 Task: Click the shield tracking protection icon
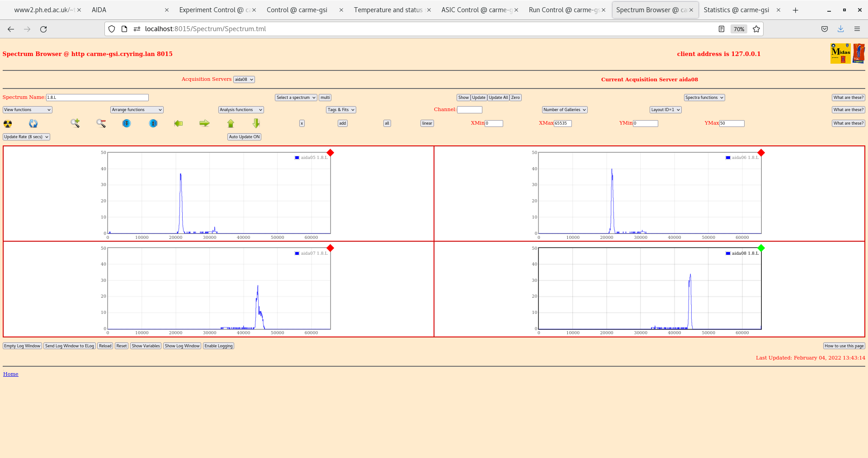(112, 29)
